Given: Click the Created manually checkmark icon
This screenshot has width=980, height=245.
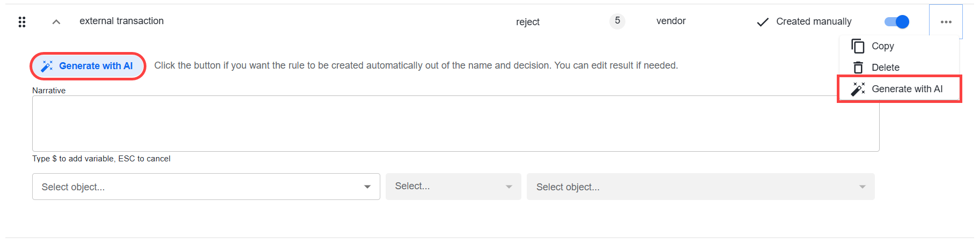Looking at the screenshot, I should (762, 22).
